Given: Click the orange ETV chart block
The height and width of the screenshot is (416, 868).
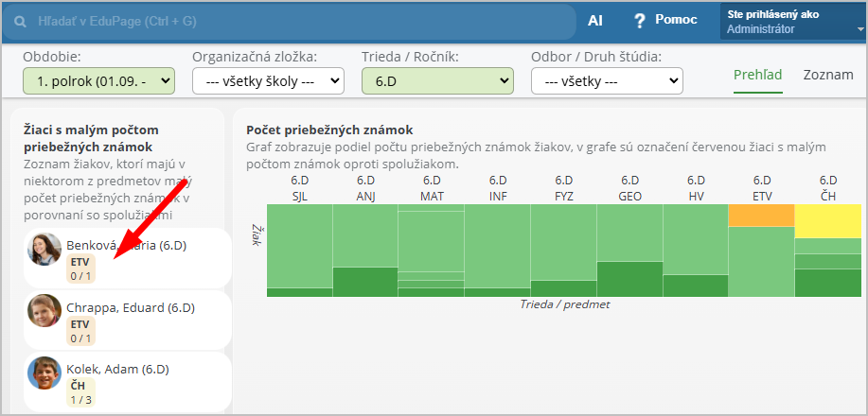Looking at the screenshot, I should click(x=761, y=216).
